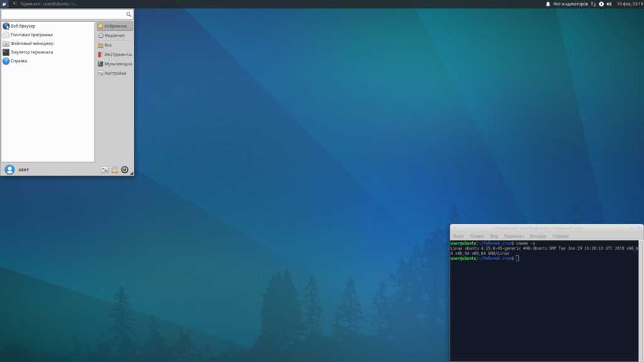644x362 pixels.
Task: Click the Терминал taskbar window button
Action: (45, 4)
